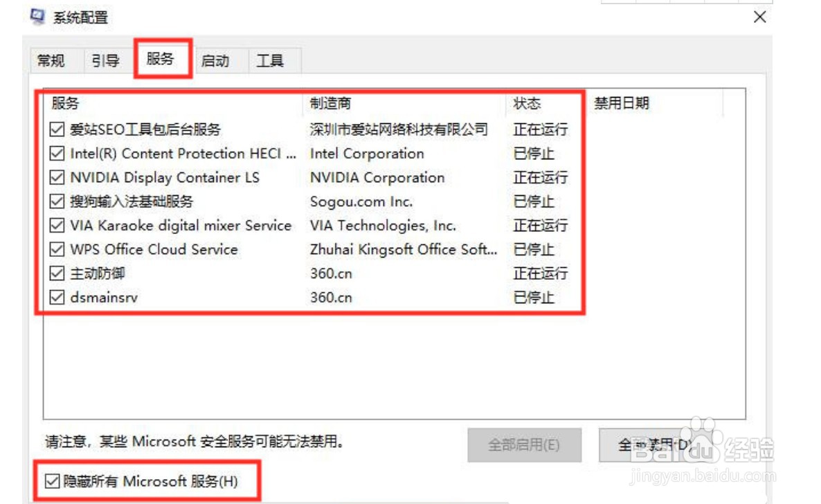This screenshot has height=504, width=821.
Task: Disable WPS Office Cloud Service checkbox
Action: [57, 249]
